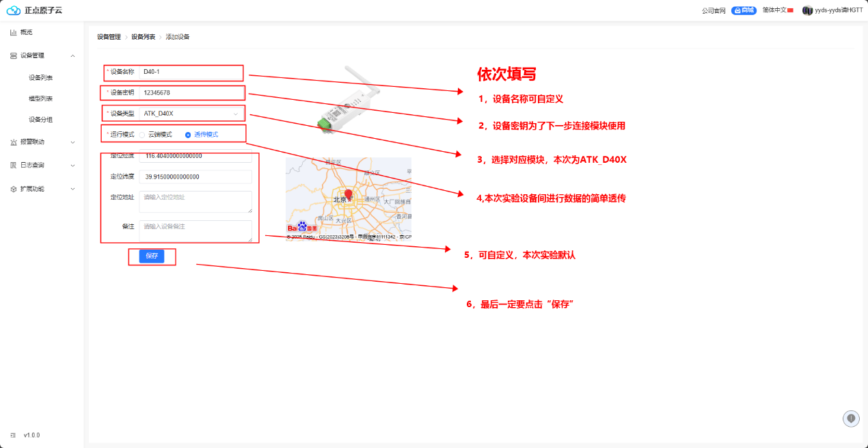868x448 pixels.
Task: Click the 定位经度 longitude field
Action: coord(195,156)
